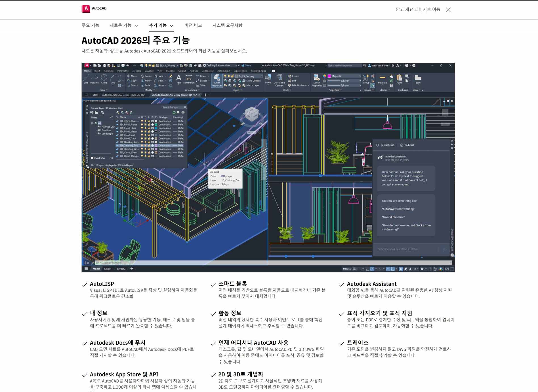Switch to the Tiny_House-2D_HC drawing tab
Screen dimensions: 538x392
[x=124, y=95]
